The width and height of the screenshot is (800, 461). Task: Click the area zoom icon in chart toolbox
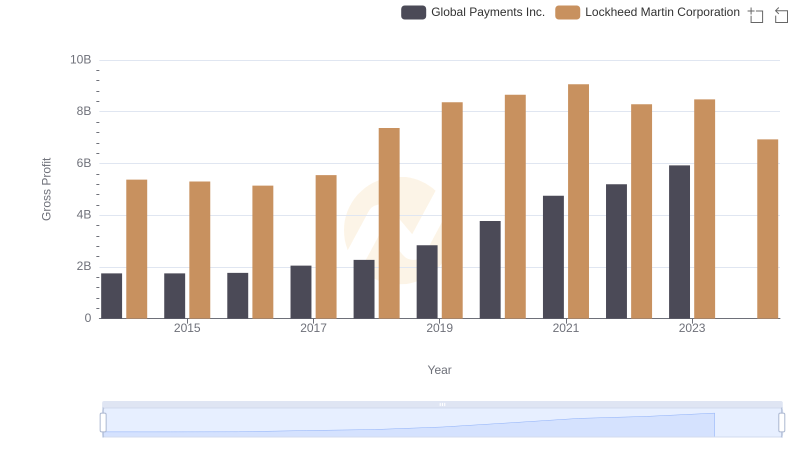tap(756, 15)
